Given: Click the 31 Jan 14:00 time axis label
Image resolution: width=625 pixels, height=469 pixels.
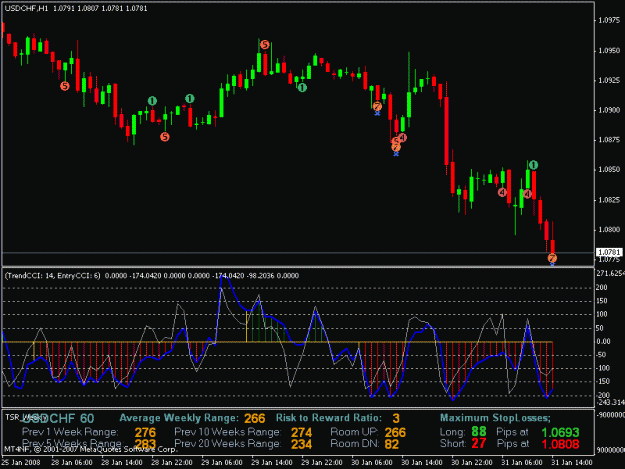Looking at the screenshot, I should (x=572, y=463).
